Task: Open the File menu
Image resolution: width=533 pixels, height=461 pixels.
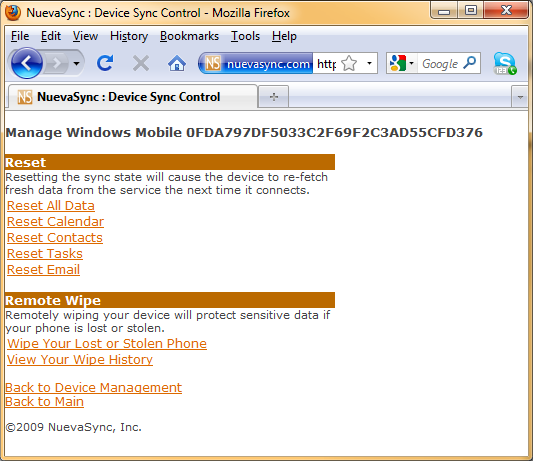Action: pos(20,36)
